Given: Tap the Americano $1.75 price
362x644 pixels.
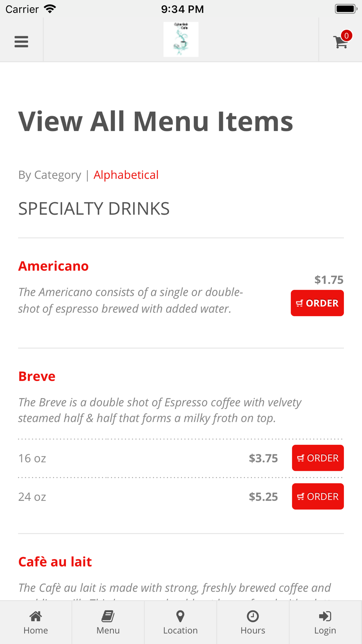Looking at the screenshot, I should [x=329, y=280].
